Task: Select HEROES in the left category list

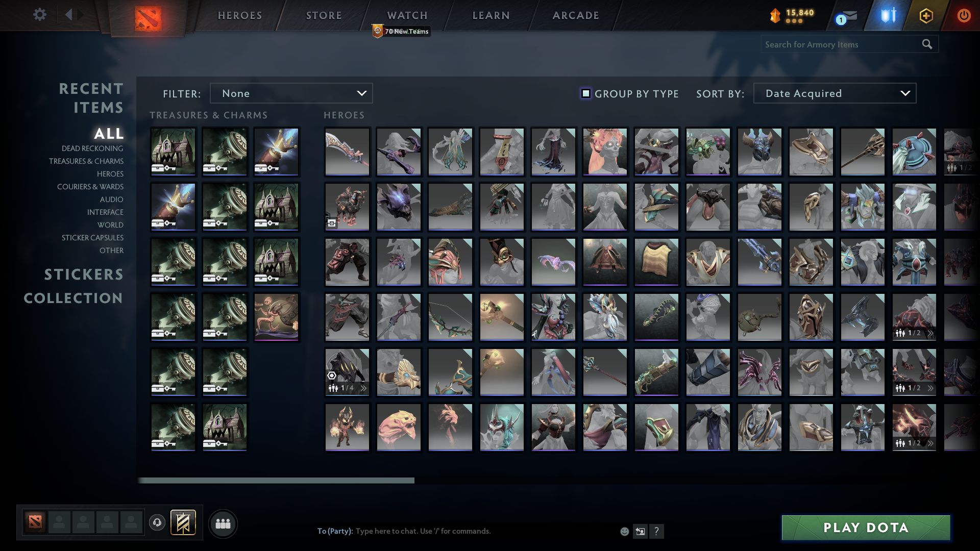Action: click(x=109, y=174)
